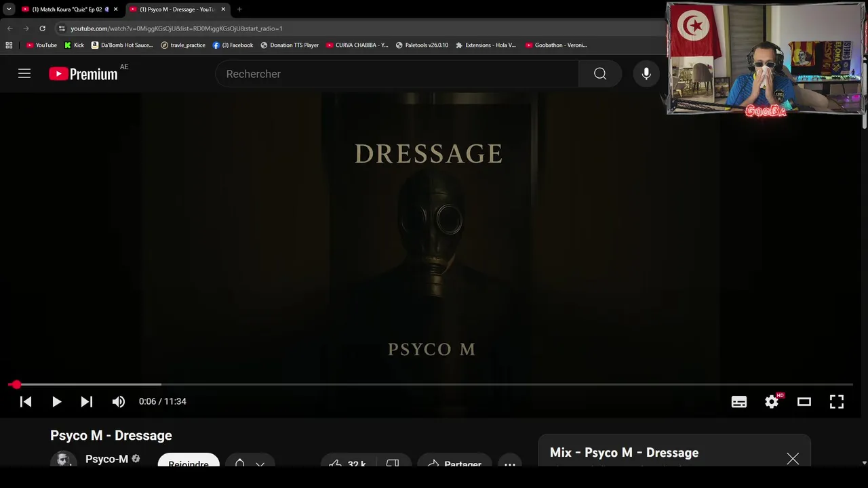Open Psyco-M channel avatar
Image resolution: width=868 pixels, height=488 pixels.
[64, 460]
